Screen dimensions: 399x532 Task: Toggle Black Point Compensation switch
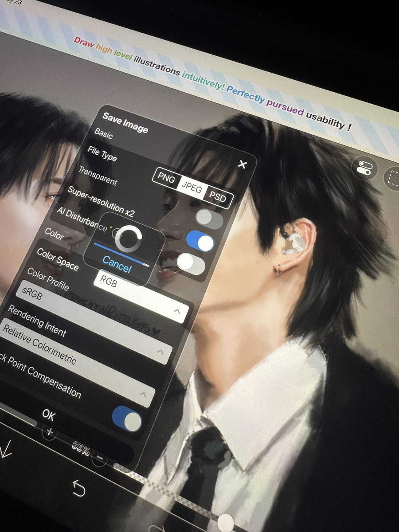[127, 419]
